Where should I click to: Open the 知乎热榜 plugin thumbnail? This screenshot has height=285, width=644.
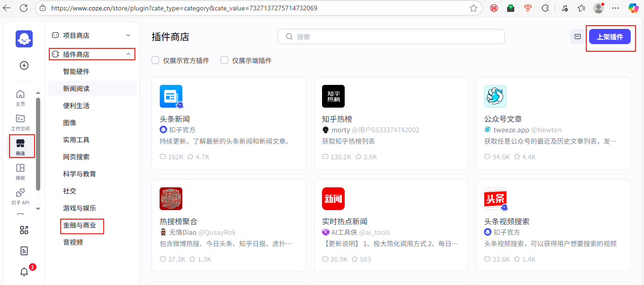(x=333, y=96)
